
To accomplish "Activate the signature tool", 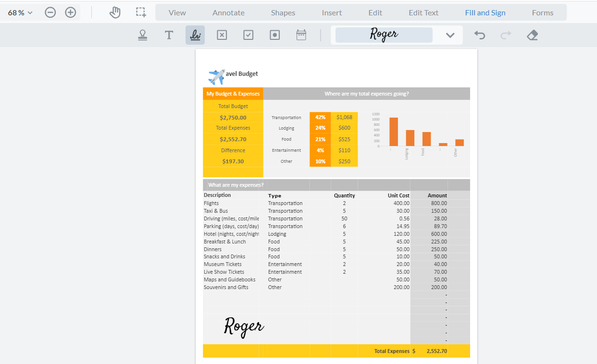I will click(195, 35).
